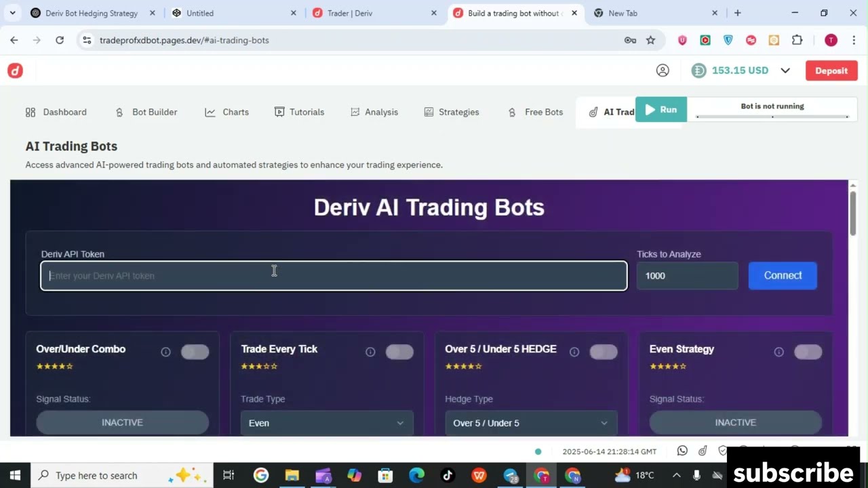The width and height of the screenshot is (868, 488).
Task: Open Chrome three-dot menu
Action: click(x=854, y=40)
